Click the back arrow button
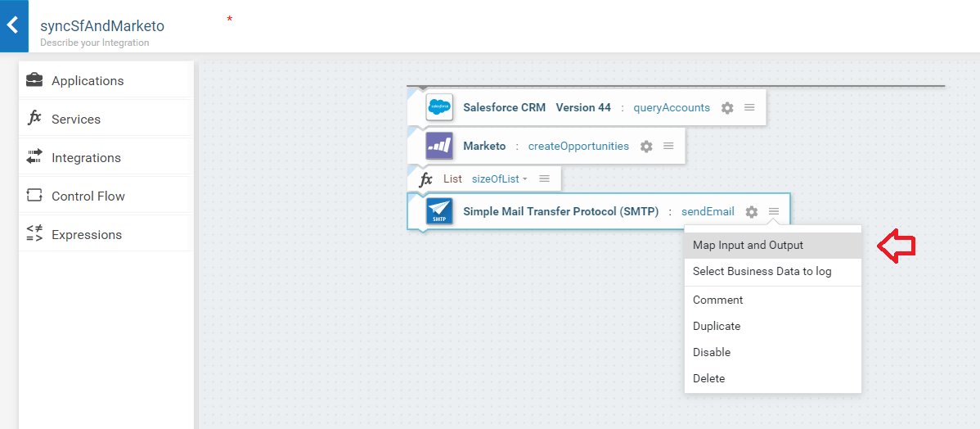This screenshot has width=980, height=429. 14,25
